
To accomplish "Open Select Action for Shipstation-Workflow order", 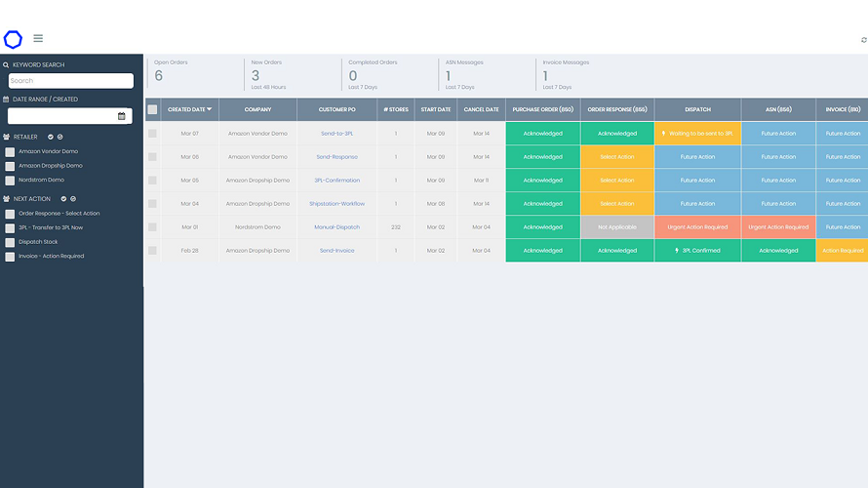I will (x=616, y=204).
